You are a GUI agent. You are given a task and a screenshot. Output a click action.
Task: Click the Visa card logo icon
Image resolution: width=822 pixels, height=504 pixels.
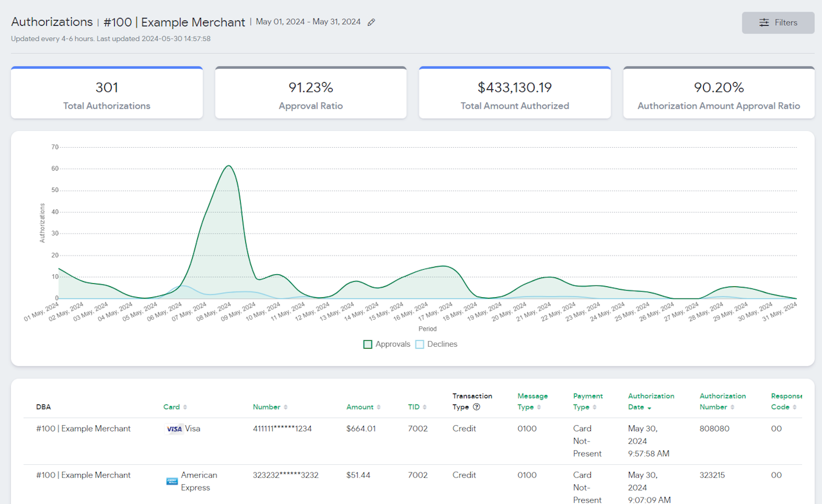pyautogui.click(x=174, y=429)
